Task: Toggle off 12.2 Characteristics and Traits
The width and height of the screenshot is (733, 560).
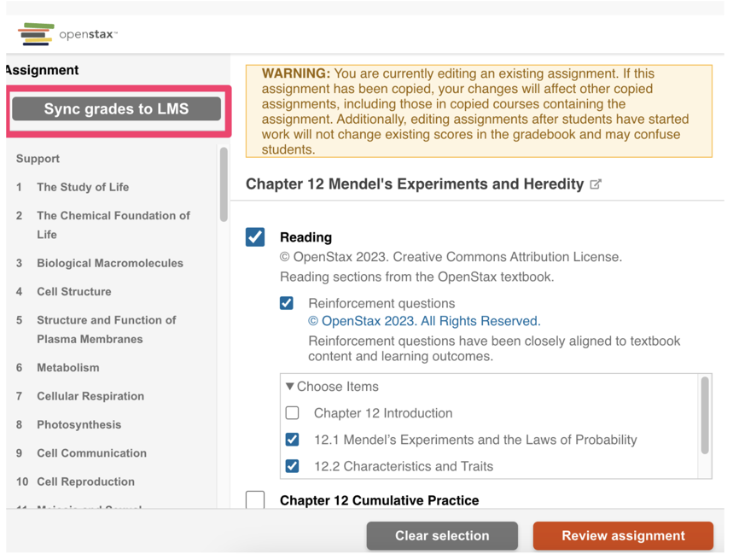Action: pos(293,465)
